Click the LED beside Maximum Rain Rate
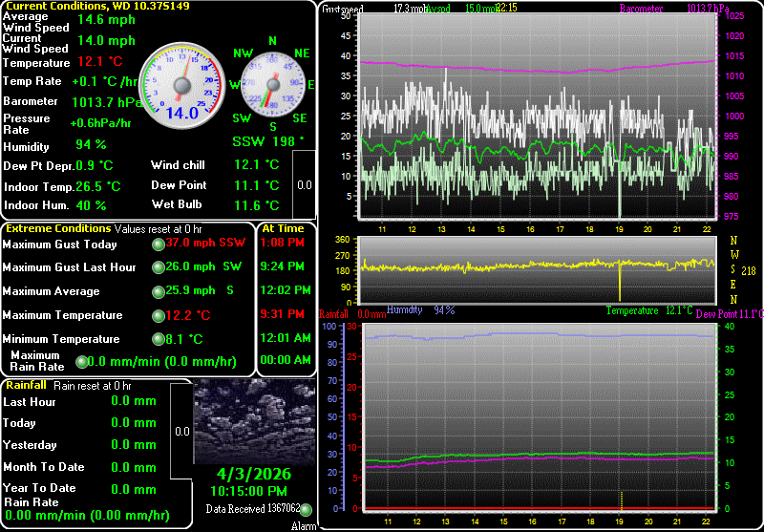 point(81,361)
